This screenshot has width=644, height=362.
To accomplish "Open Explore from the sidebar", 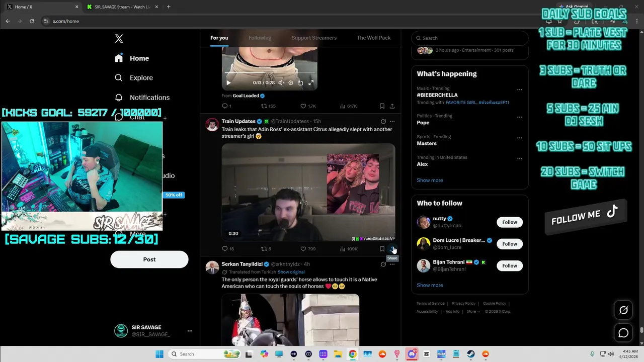I will click(133, 78).
